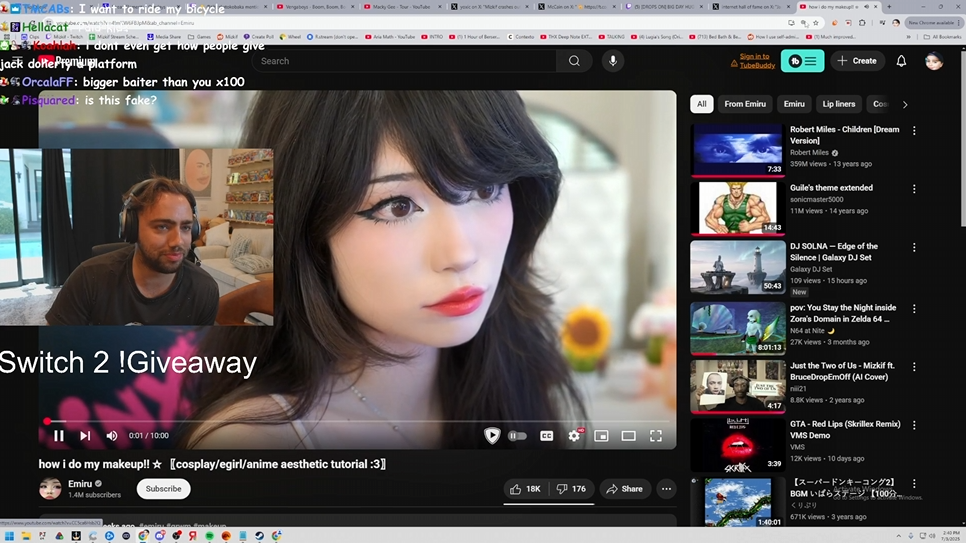Like the video with 18K likes
The width and height of the screenshot is (966, 543).
coord(525,489)
